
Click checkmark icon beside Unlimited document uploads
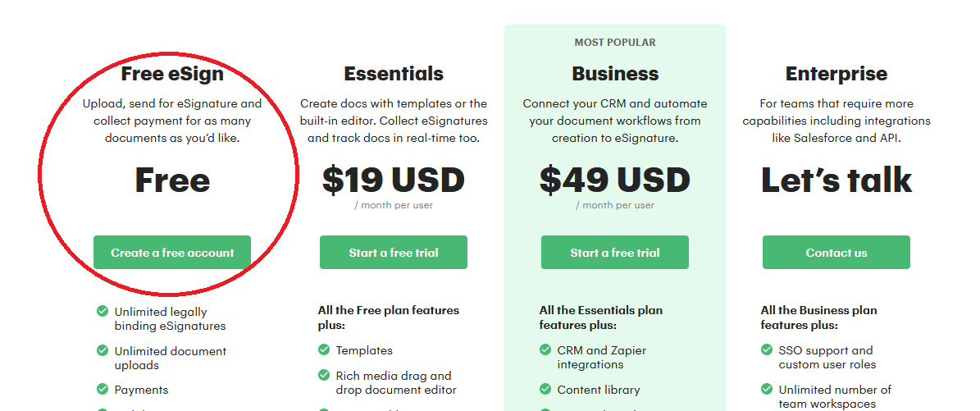[x=103, y=350]
